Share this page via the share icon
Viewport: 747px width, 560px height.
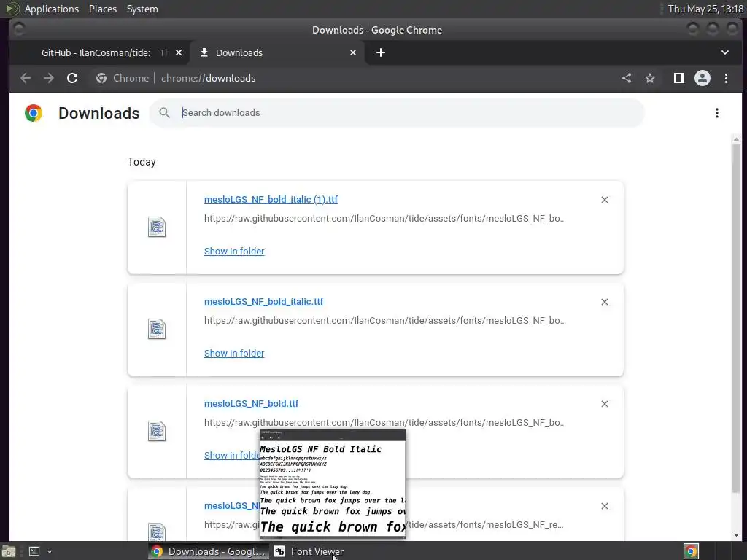(x=627, y=78)
